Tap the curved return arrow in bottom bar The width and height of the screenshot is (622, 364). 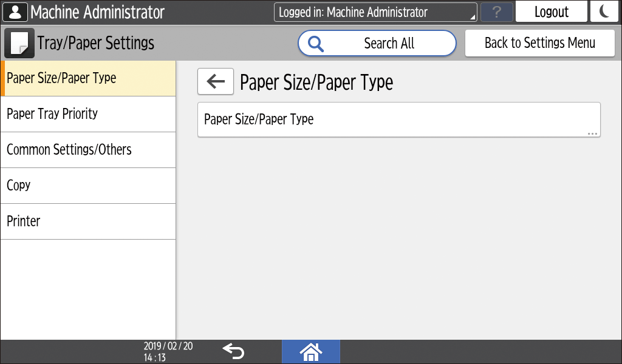click(233, 351)
